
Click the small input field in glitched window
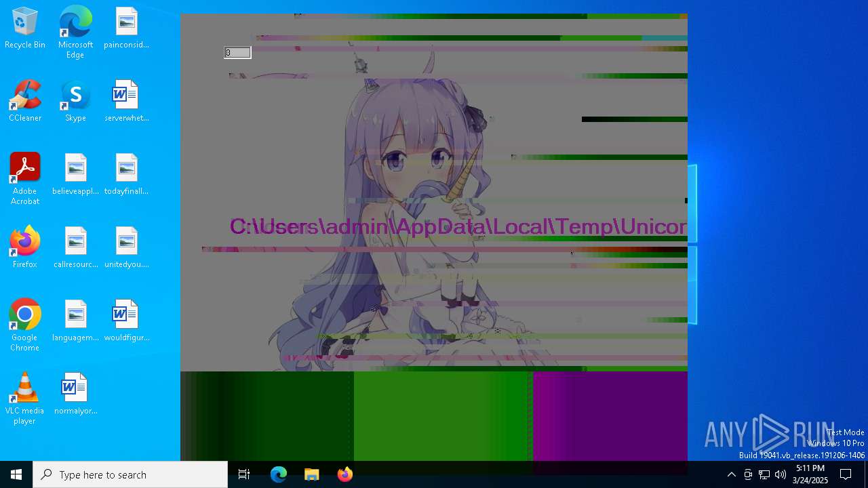(237, 52)
